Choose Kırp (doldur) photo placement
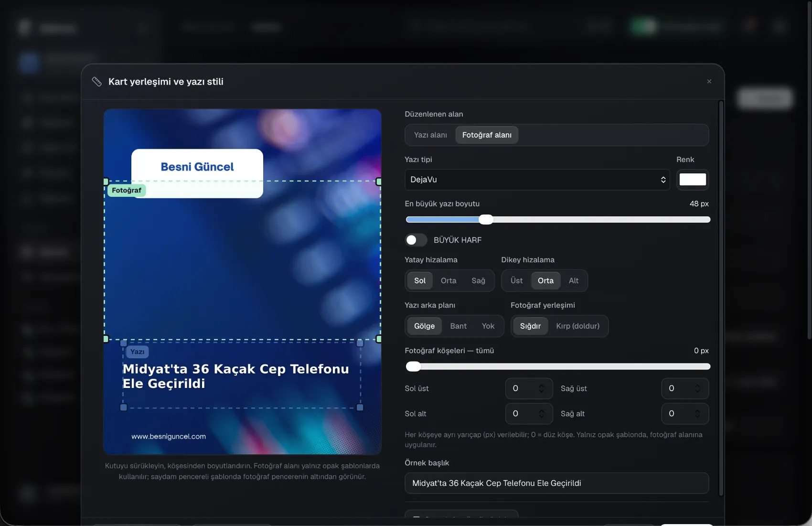The image size is (812, 526). pos(577,326)
